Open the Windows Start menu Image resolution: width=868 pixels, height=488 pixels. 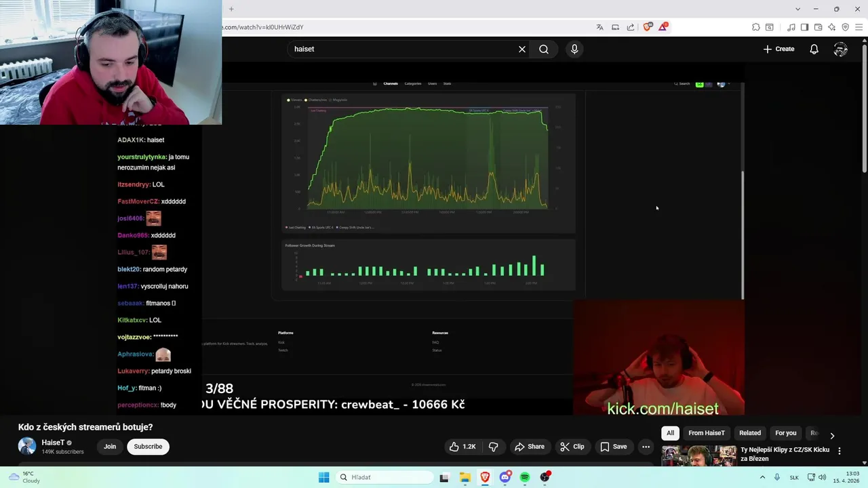[x=324, y=477]
